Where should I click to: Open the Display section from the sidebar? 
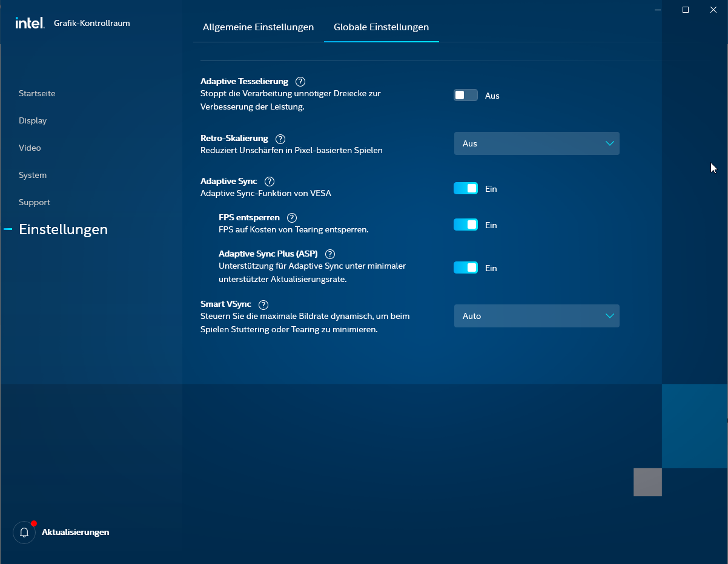(x=33, y=120)
